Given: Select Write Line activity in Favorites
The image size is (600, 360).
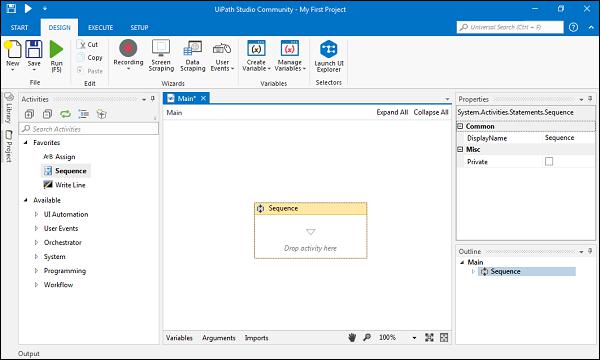Looking at the screenshot, I should [65, 185].
